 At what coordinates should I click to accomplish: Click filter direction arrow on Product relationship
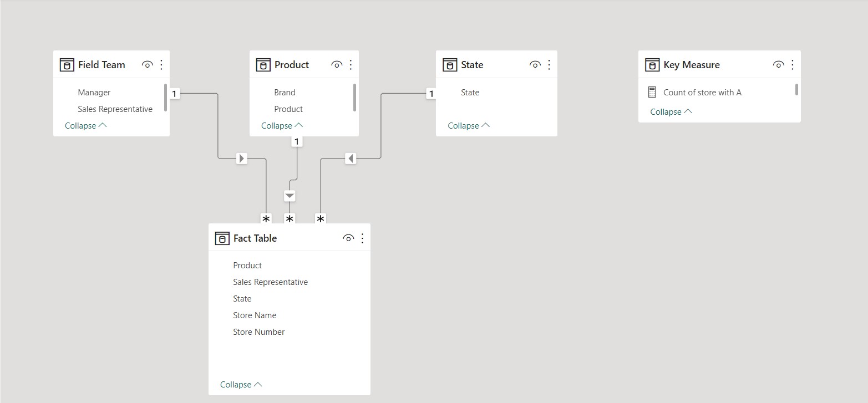pyautogui.click(x=290, y=196)
